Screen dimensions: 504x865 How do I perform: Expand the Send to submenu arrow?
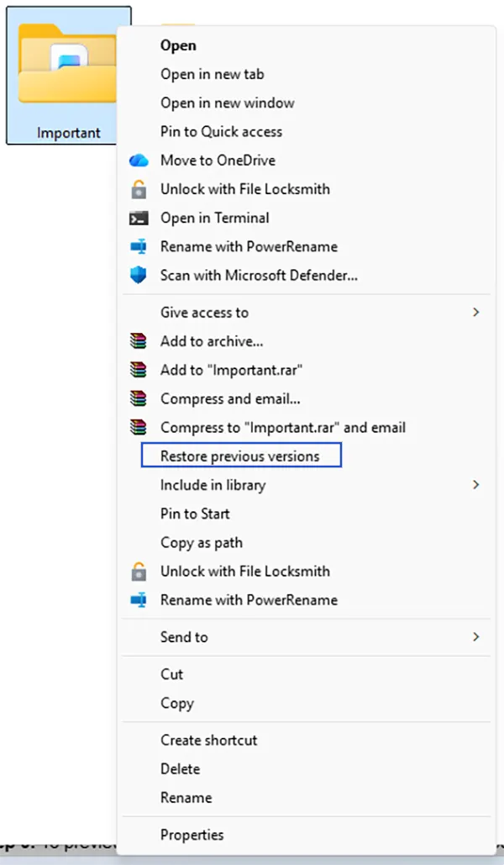tap(476, 637)
